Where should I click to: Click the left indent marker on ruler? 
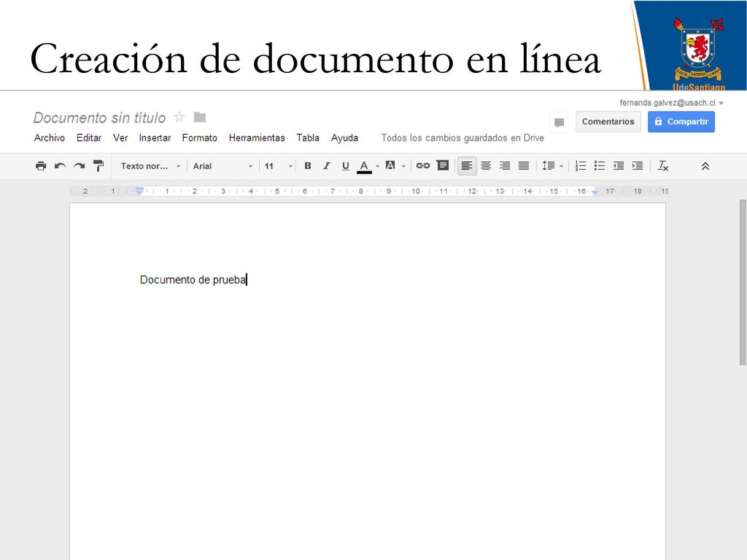click(x=139, y=191)
